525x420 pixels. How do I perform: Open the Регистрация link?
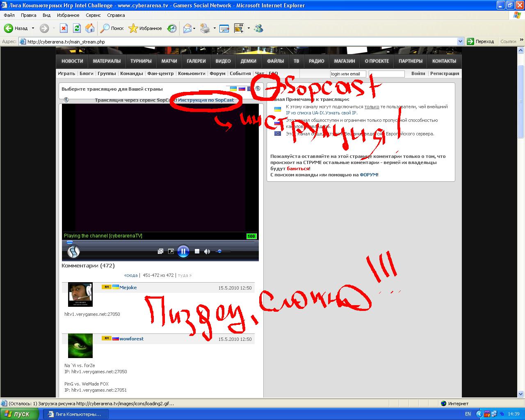tap(445, 73)
